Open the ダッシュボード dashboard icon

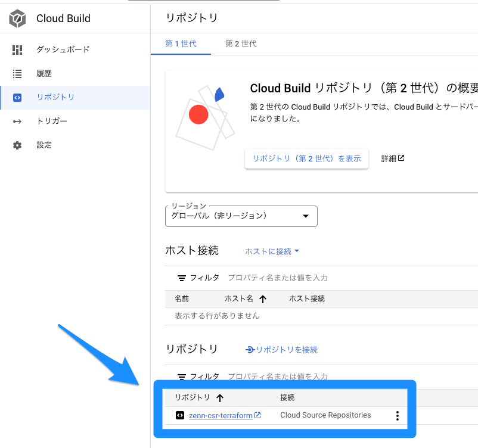pyautogui.click(x=17, y=49)
